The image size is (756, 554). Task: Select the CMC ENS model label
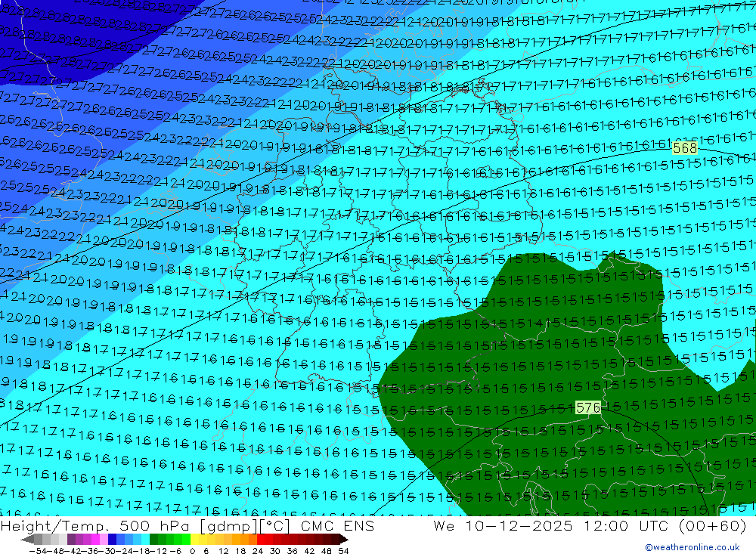336,526
